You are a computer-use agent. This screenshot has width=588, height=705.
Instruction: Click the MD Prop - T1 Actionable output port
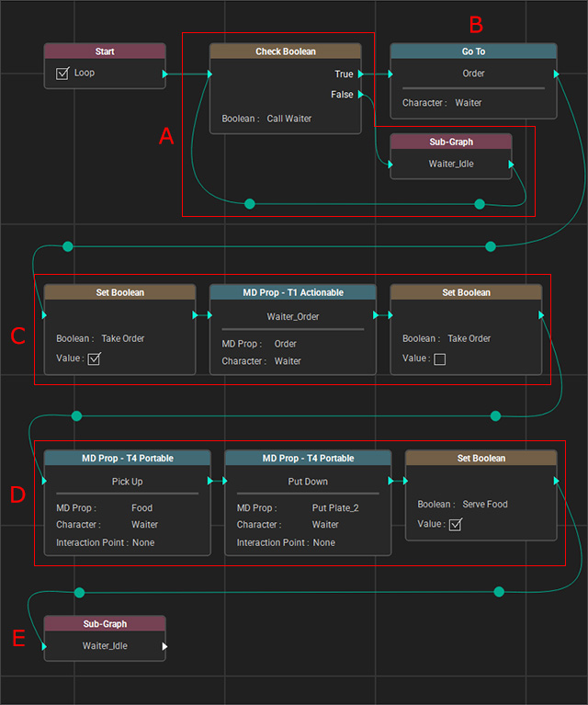tap(376, 315)
